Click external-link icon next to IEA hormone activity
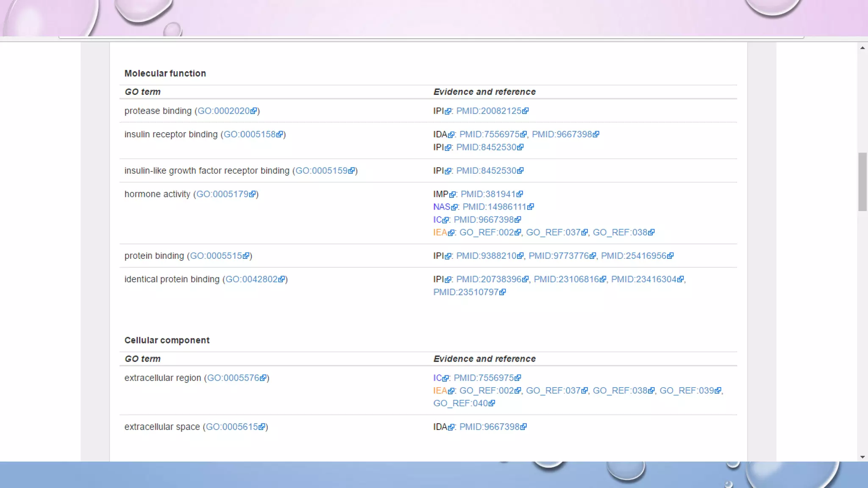Viewport: 868px width, 488px height. coord(451,233)
